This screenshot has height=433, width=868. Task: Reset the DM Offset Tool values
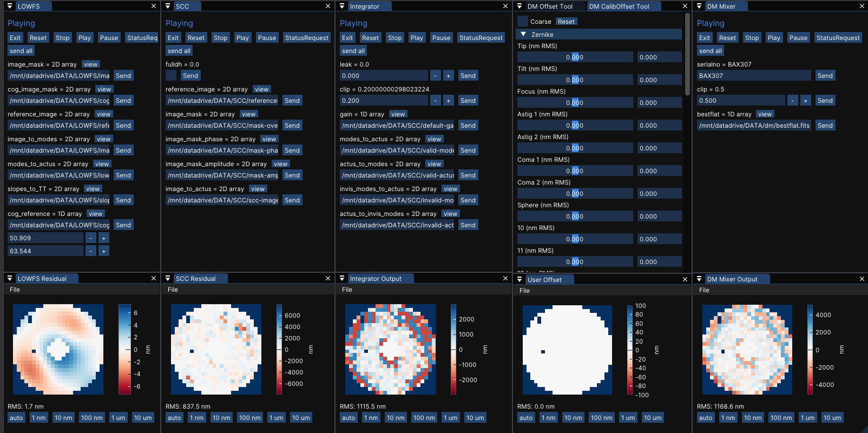[x=566, y=22]
